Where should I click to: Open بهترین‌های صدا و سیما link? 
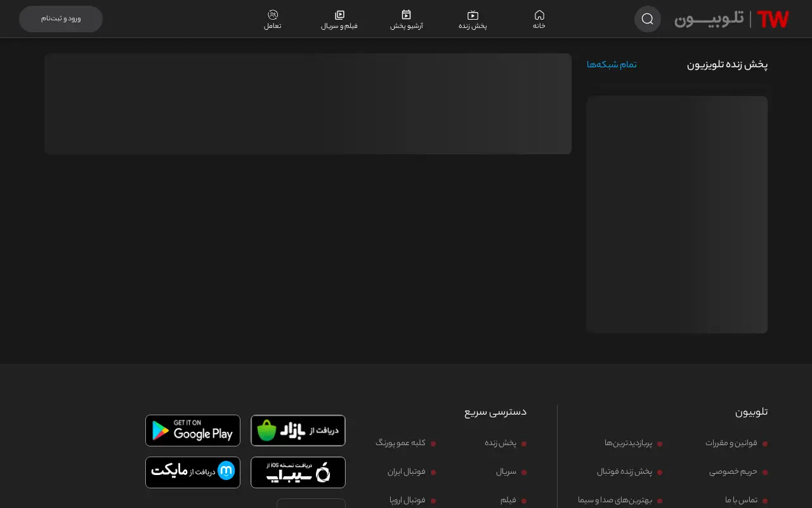615,500
